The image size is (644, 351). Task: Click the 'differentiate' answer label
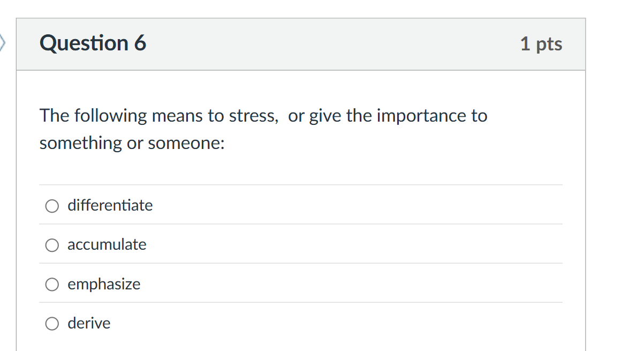(110, 206)
